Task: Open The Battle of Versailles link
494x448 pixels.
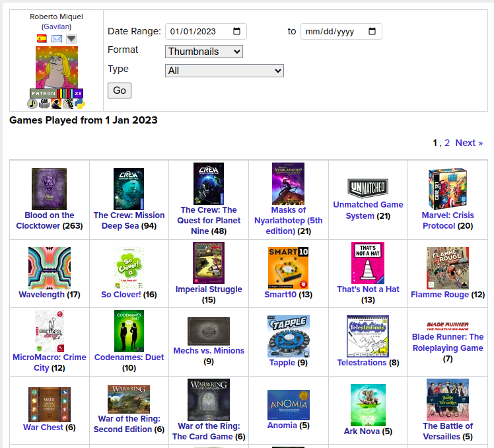Action: coord(448,431)
